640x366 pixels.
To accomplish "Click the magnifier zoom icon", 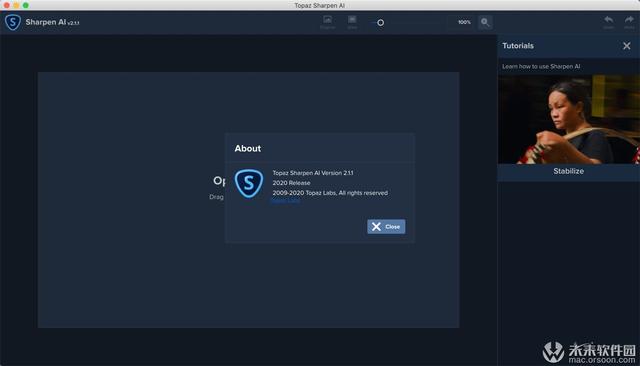I will (x=485, y=22).
